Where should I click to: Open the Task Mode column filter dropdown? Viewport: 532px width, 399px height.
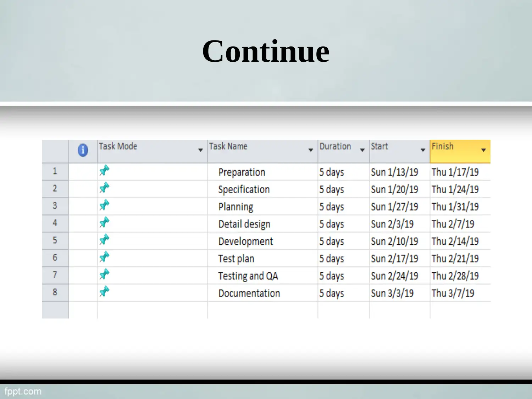tap(200, 150)
